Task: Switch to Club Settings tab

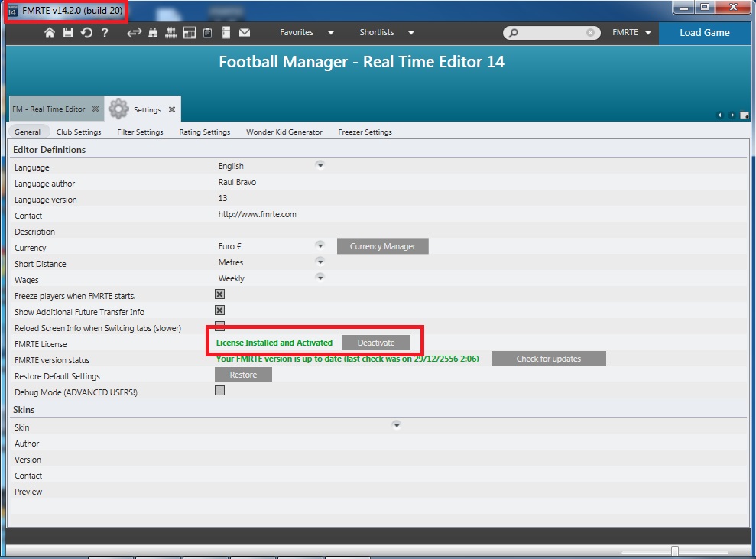Action: click(79, 132)
